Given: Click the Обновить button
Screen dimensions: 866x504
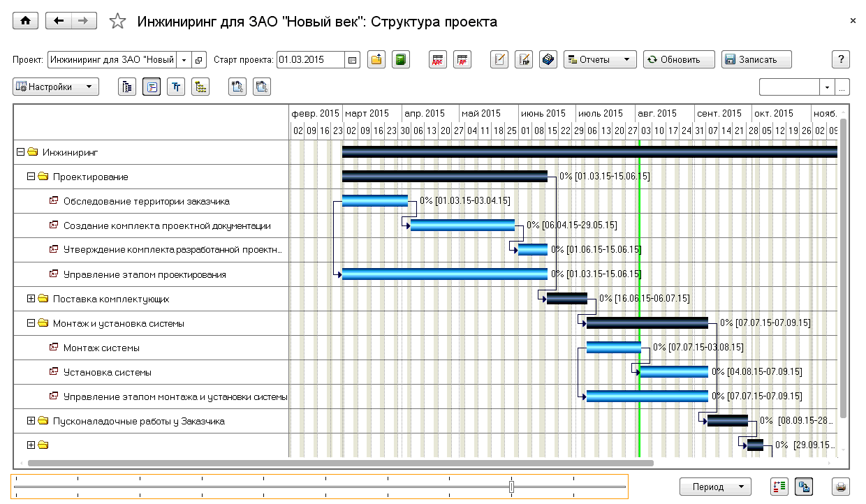Looking at the screenshot, I should (x=679, y=60).
